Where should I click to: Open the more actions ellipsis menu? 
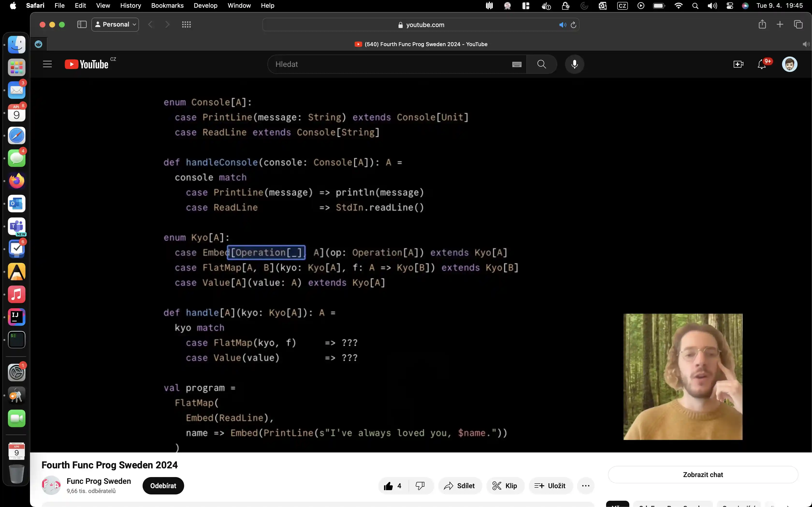click(586, 486)
